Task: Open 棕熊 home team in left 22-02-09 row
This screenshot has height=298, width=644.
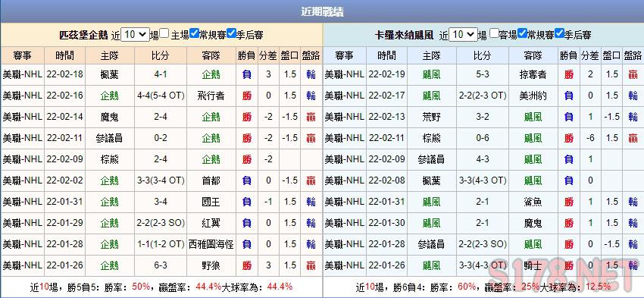Action: (x=109, y=159)
